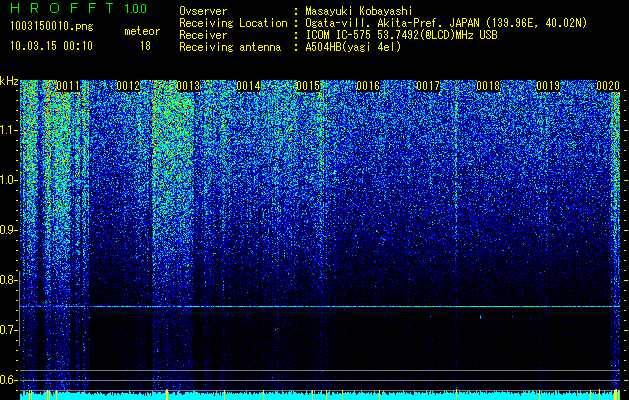The height and width of the screenshot is (400, 629).
Task: Click the HROFFT 1.0.0 title text
Action: pyautogui.click(x=79, y=8)
